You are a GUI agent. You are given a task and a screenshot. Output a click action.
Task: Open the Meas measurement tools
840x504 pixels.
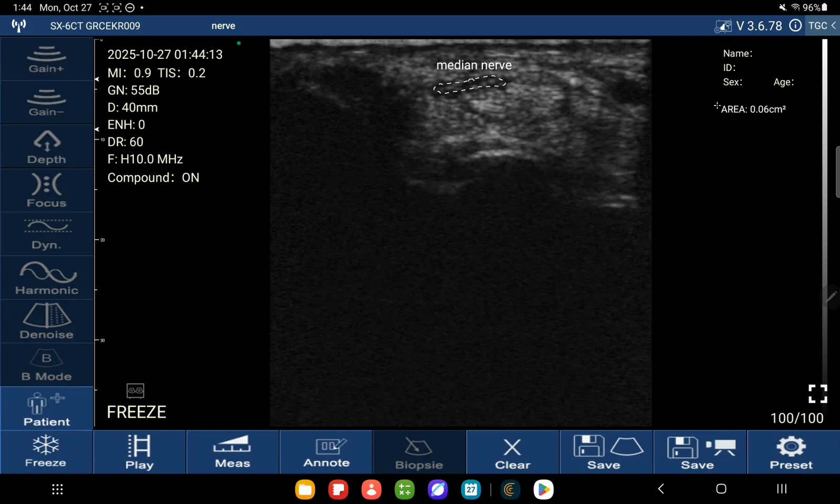[233, 452]
